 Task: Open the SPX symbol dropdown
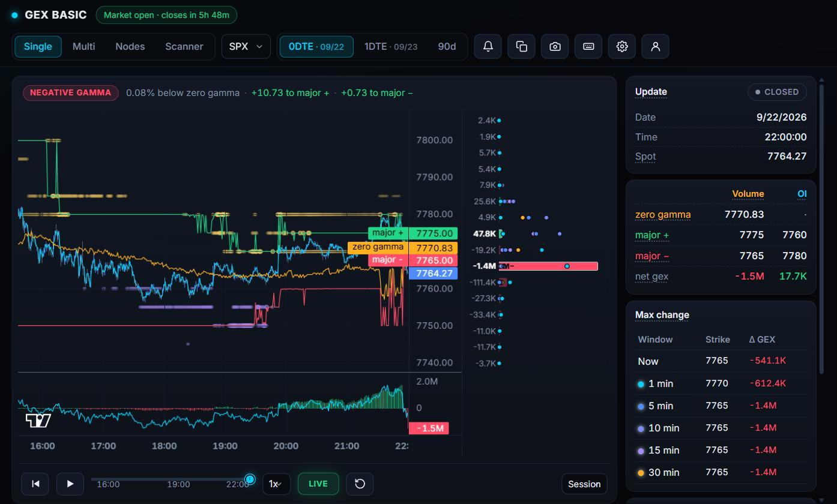246,46
